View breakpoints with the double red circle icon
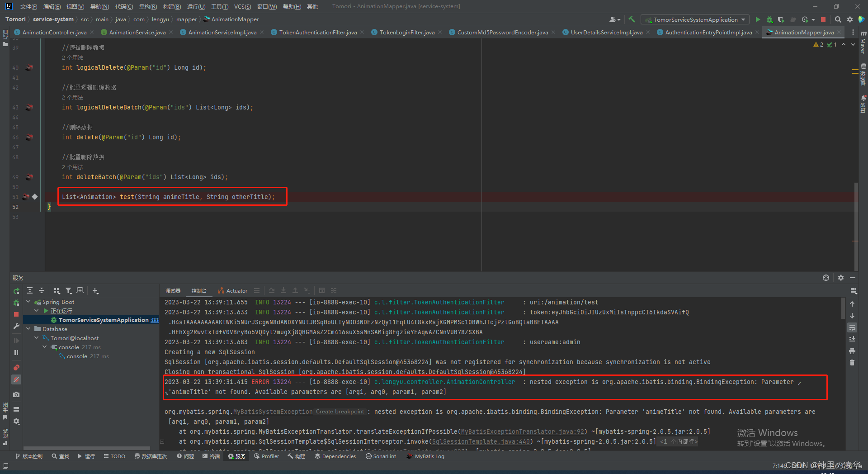This screenshot has width=868, height=474. [16, 368]
